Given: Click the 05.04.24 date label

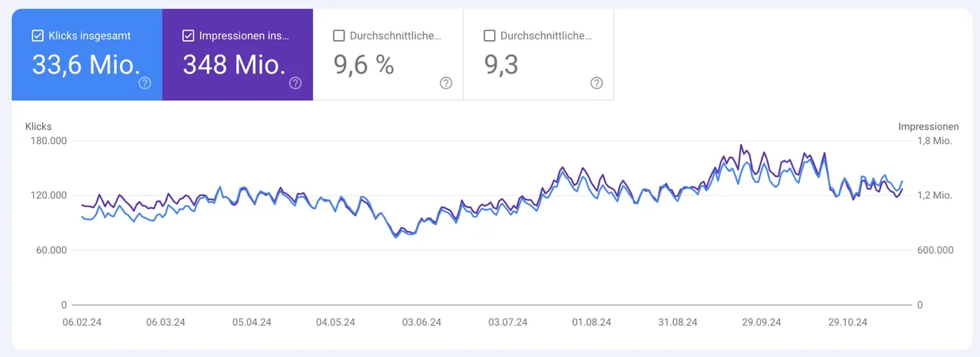Looking at the screenshot, I should (x=251, y=323).
